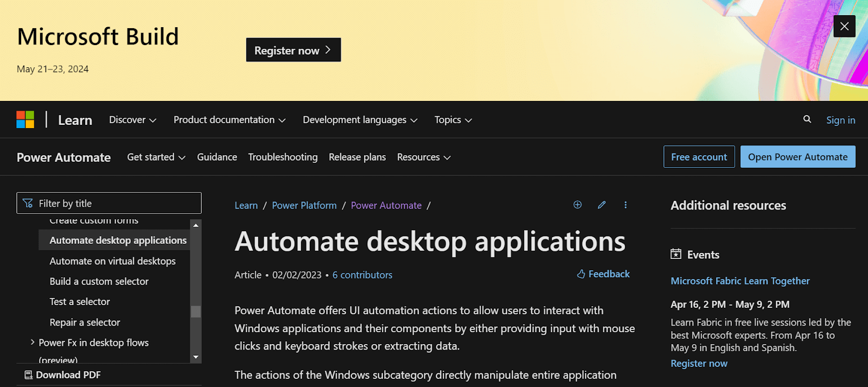Viewport: 868px width, 387px height.
Task: Click sidebar scroll up arrow
Action: [196, 225]
